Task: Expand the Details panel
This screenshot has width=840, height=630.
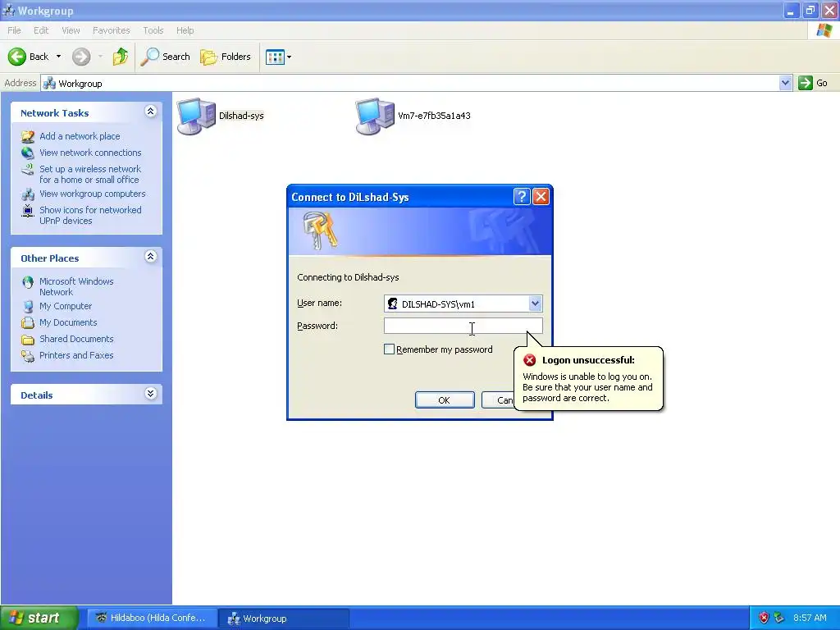Action: tap(151, 394)
